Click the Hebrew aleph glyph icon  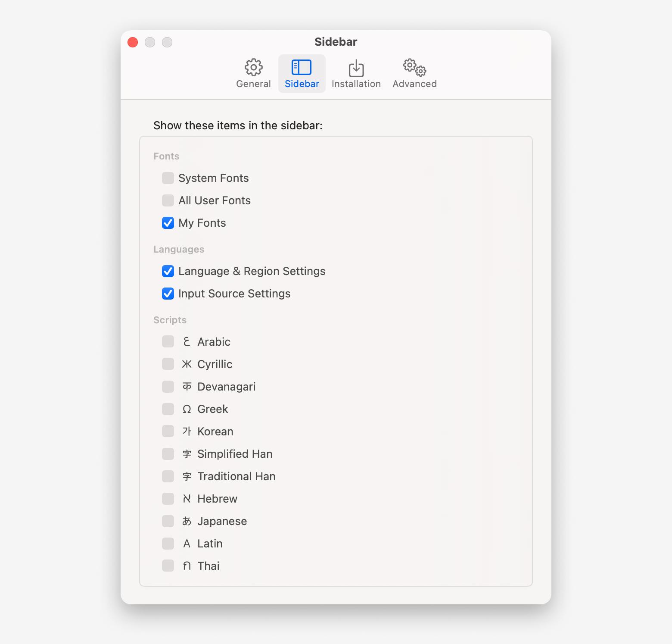point(187,499)
